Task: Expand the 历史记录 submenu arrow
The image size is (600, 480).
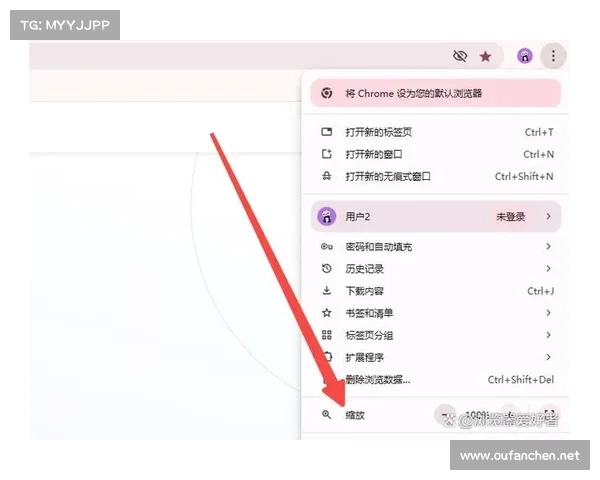Action: [x=548, y=268]
